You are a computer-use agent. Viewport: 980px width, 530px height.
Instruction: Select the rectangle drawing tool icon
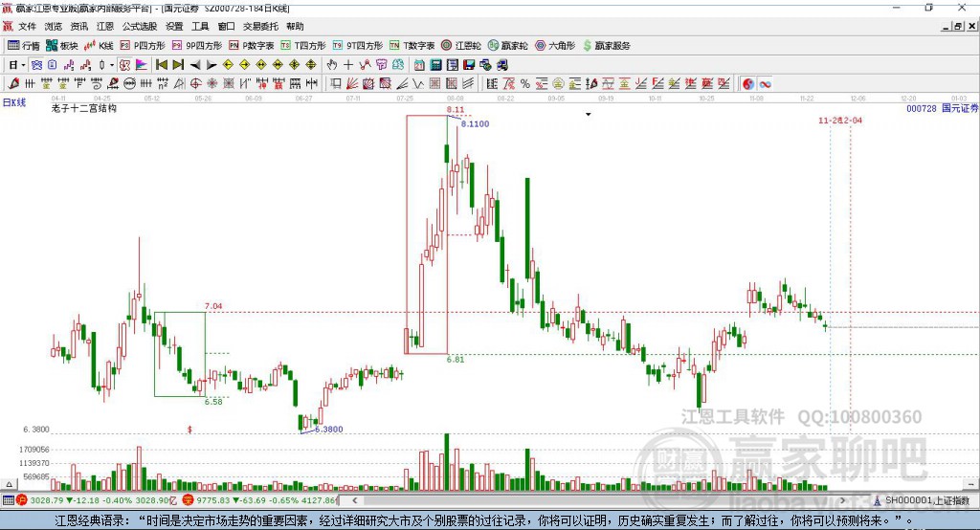335,84
